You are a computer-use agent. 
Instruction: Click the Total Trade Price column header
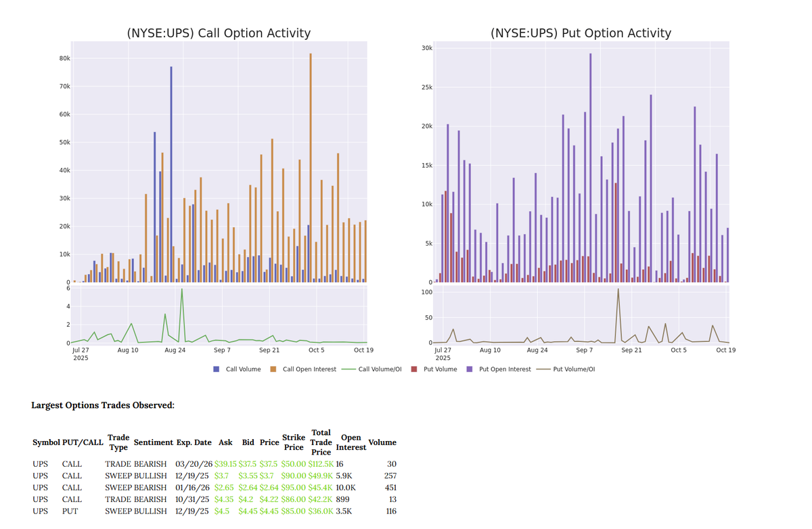(321, 442)
